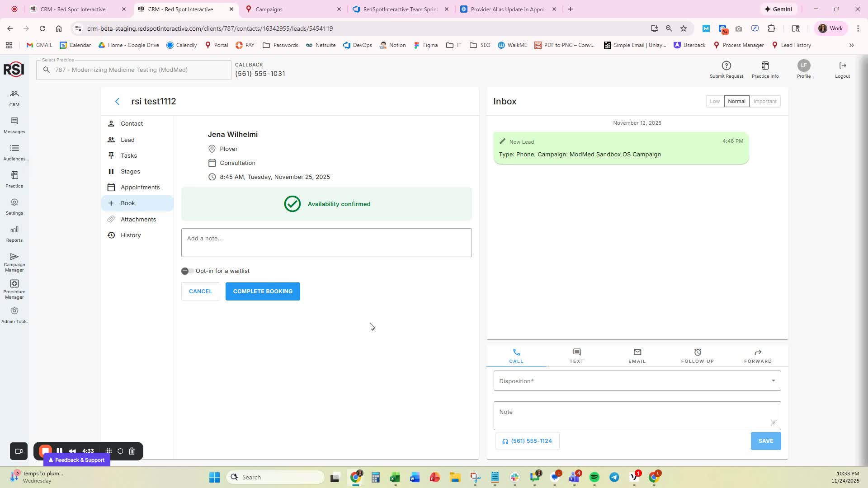Switch to the TEXT tab
The image size is (868, 488).
pyautogui.click(x=576, y=356)
